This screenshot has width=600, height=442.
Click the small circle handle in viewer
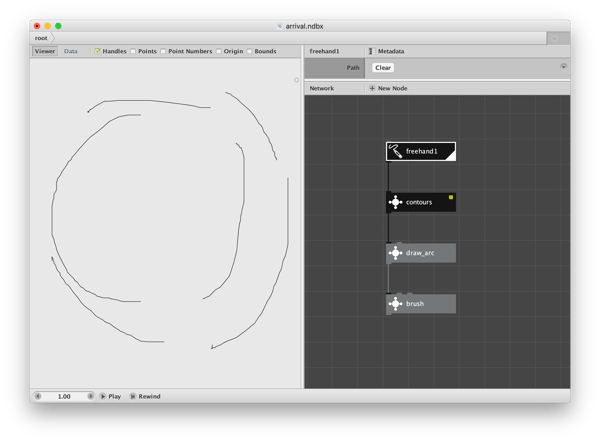pyautogui.click(x=296, y=80)
